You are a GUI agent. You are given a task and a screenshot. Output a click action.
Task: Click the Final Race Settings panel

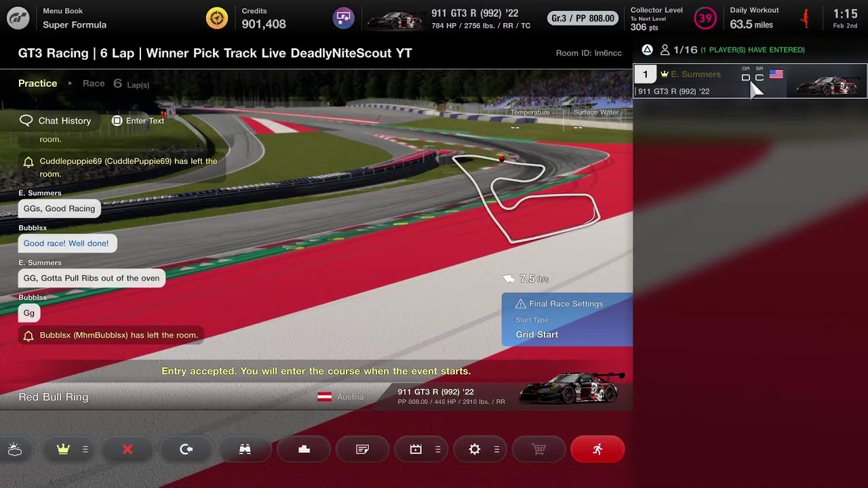567,319
